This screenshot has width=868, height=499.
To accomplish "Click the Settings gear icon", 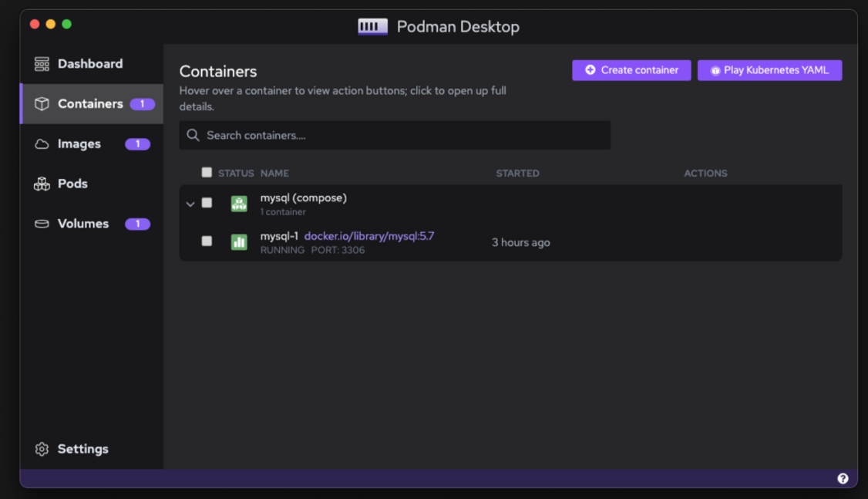I will tap(42, 449).
